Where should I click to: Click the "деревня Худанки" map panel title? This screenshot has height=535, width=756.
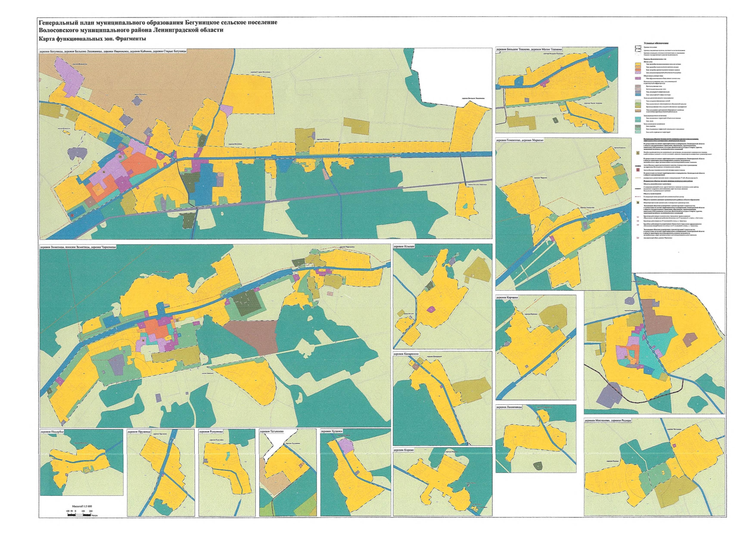coord(331,432)
